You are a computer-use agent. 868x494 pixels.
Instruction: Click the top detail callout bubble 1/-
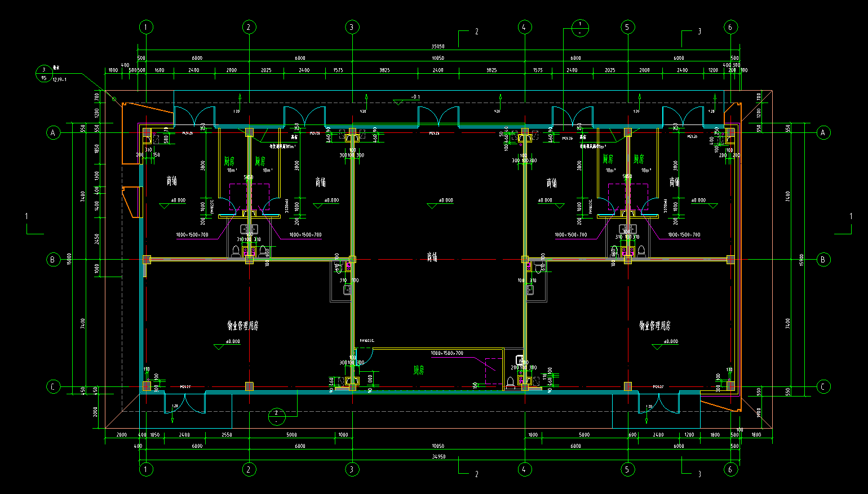[581, 28]
